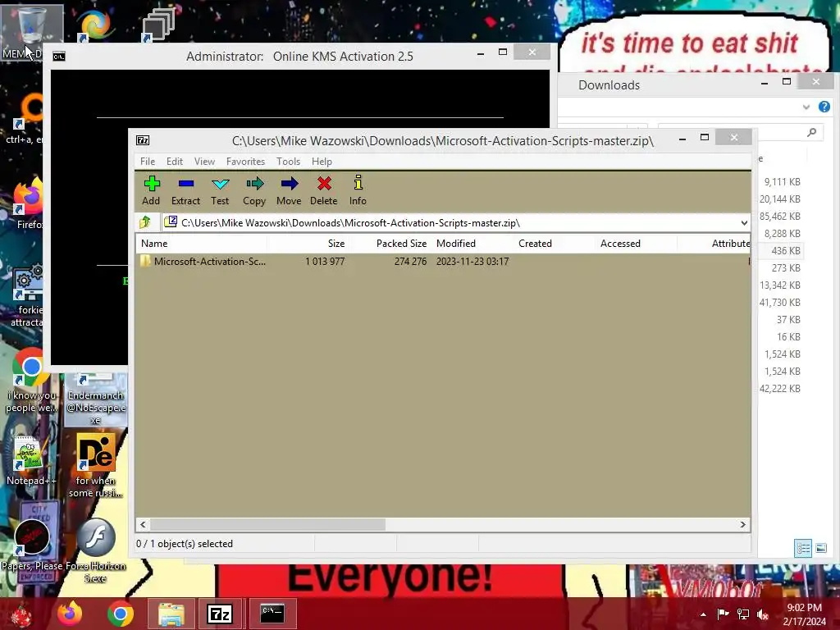Viewport: 840px width, 630px height.
Task: Expand the 7-Zip address path dropdown
Action: click(743, 223)
